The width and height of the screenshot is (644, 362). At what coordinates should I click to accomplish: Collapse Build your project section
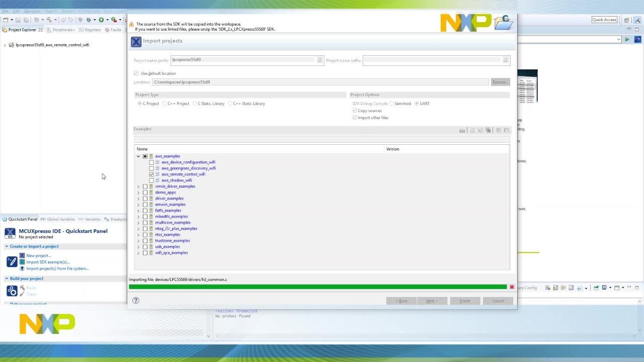7,279
